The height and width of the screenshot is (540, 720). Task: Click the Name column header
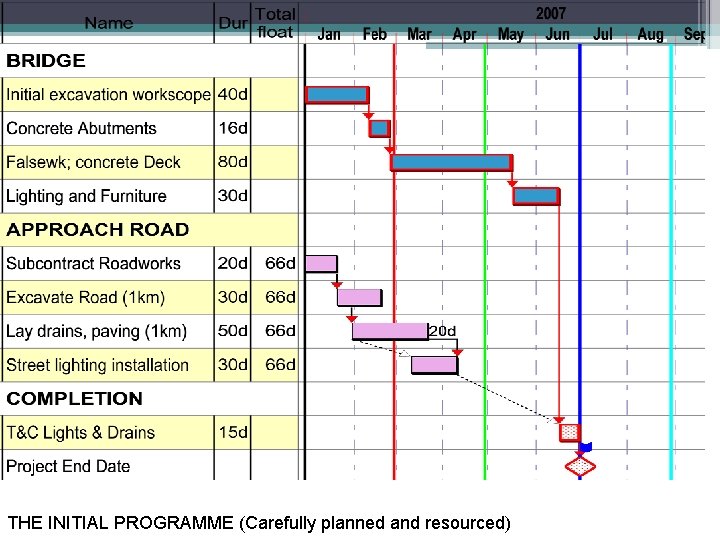point(109,23)
